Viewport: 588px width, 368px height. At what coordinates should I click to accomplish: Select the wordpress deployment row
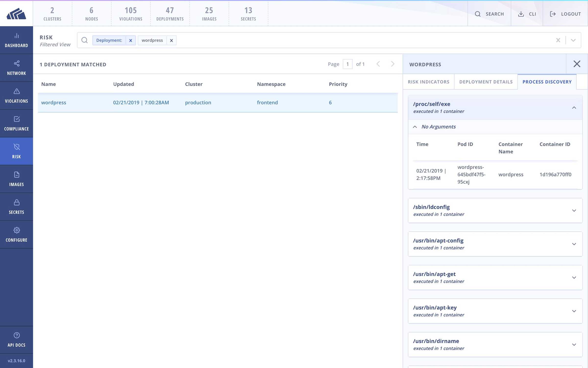[x=218, y=103]
